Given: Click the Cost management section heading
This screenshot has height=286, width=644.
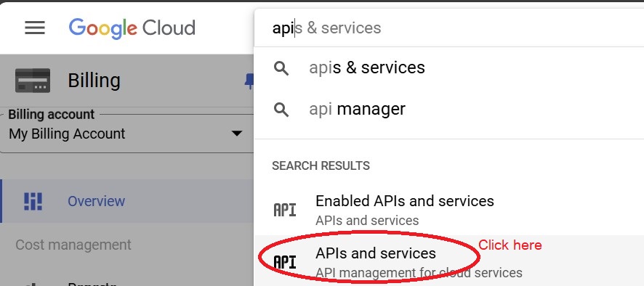Looking at the screenshot, I should (x=73, y=245).
